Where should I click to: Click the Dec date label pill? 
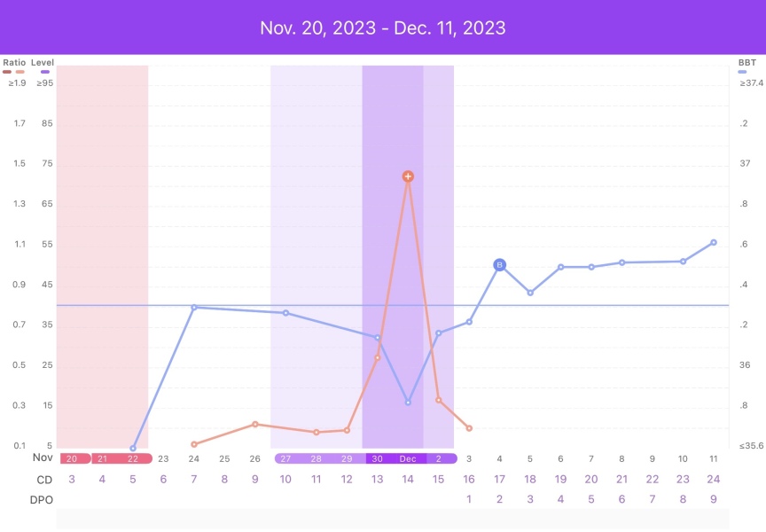tap(408, 458)
